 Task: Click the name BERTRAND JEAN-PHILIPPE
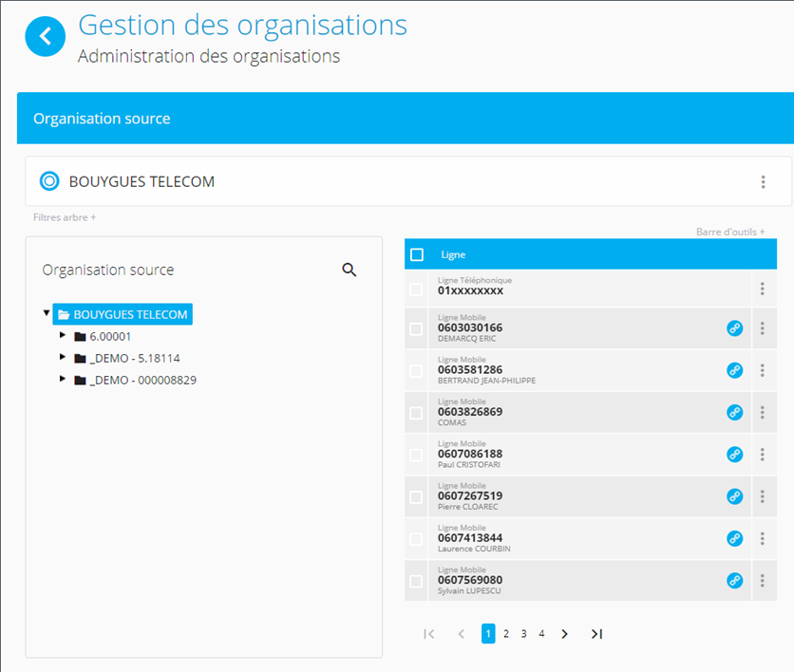tap(486, 381)
